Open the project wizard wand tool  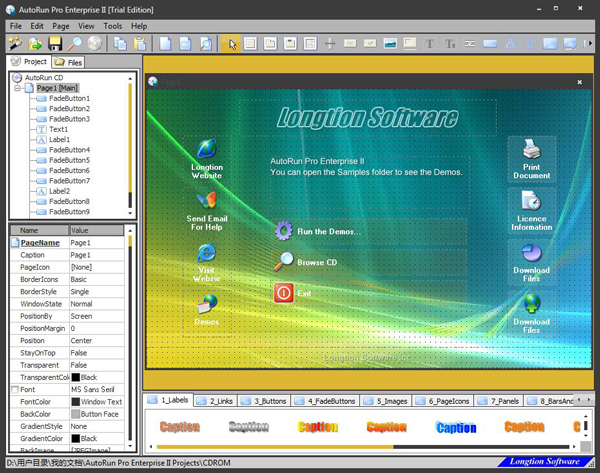pos(15,43)
